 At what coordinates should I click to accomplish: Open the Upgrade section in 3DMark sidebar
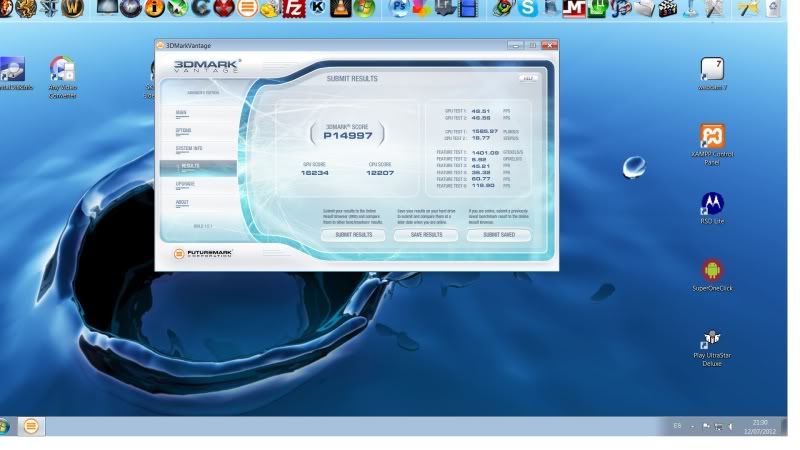[185, 184]
